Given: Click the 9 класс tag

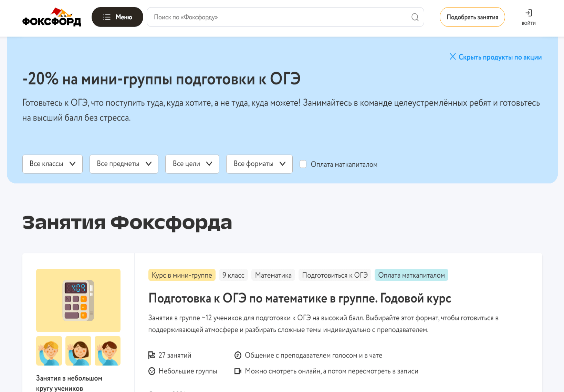Looking at the screenshot, I should pos(233,275).
